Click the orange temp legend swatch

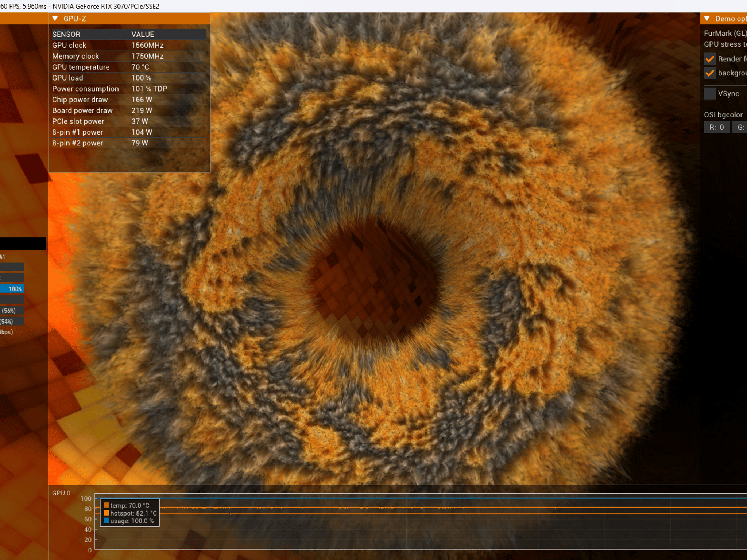tap(107, 505)
